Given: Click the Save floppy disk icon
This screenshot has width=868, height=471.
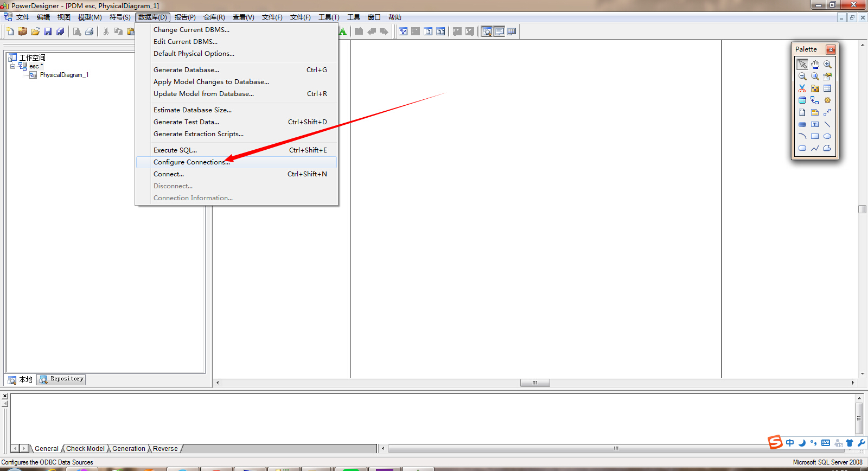Looking at the screenshot, I should [48, 31].
